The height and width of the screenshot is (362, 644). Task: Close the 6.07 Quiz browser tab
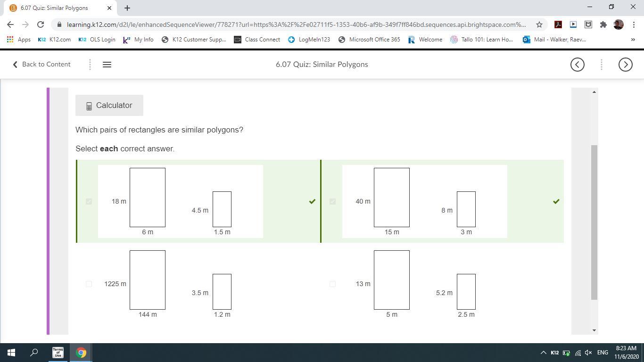(x=109, y=8)
